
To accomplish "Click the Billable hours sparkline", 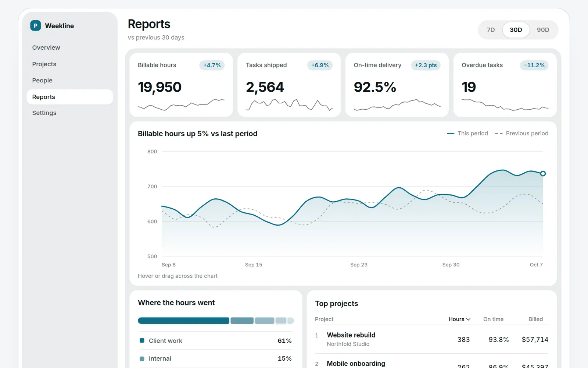I will coord(181,105).
